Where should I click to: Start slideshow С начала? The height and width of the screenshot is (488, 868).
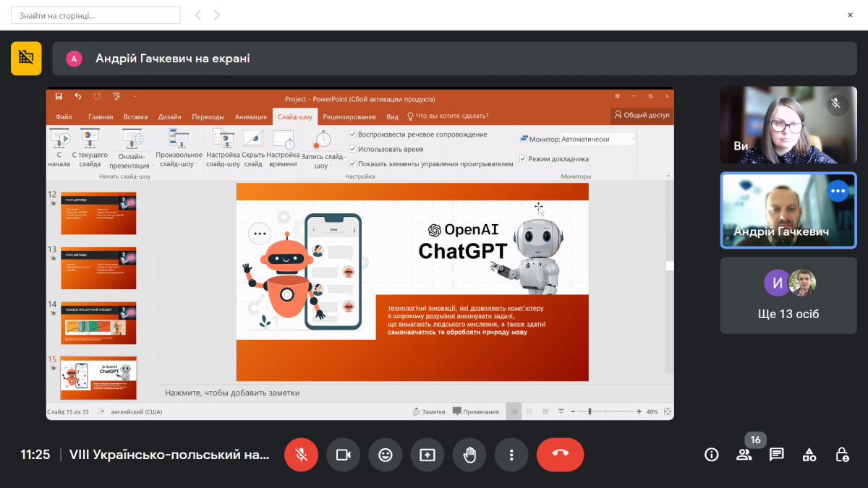coord(59,148)
